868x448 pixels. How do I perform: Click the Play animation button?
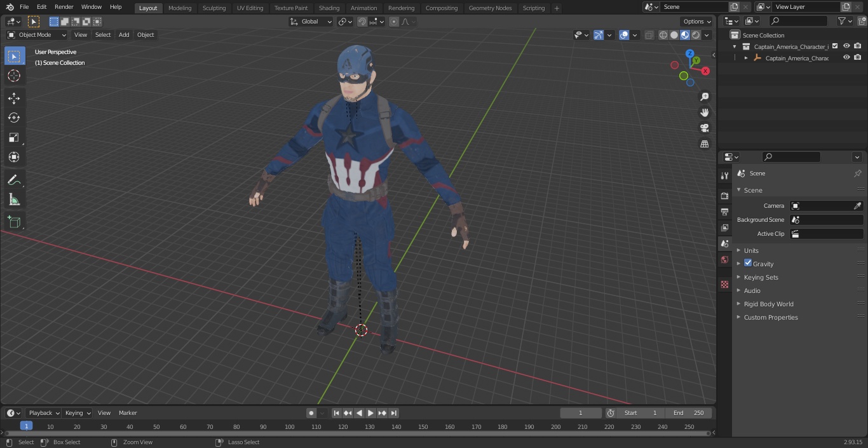[371, 413]
